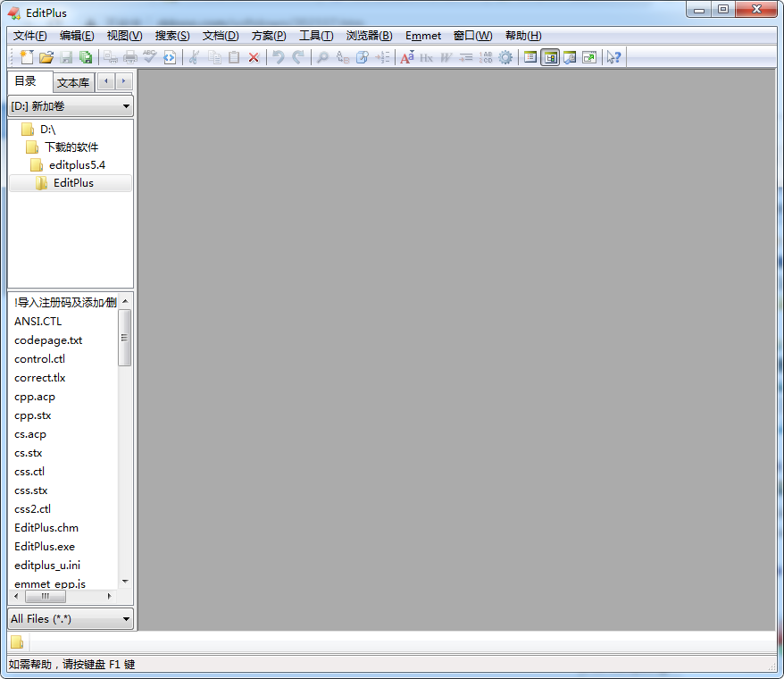Toggle the directory window panel button

(550, 57)
